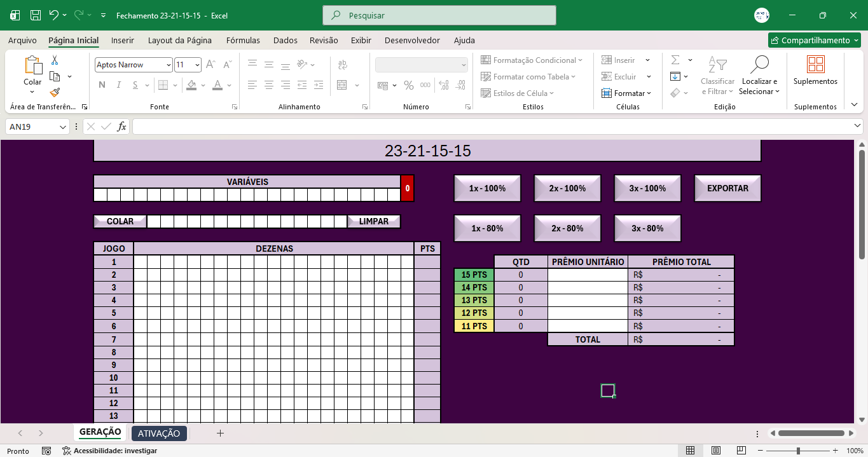Select the Format Painter brush icon

[55, 92]
